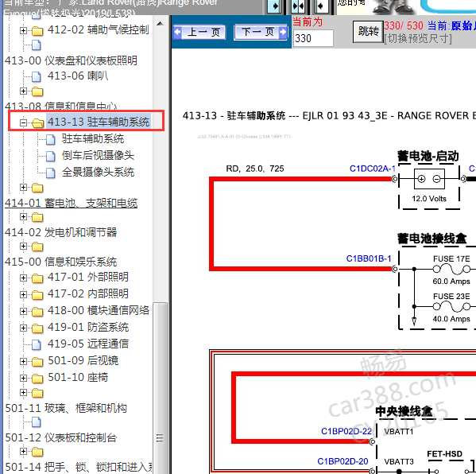Screen dimensions: 476x474
Task: Click connector label C1BP02D-22 in diagram
Action: 346,431
